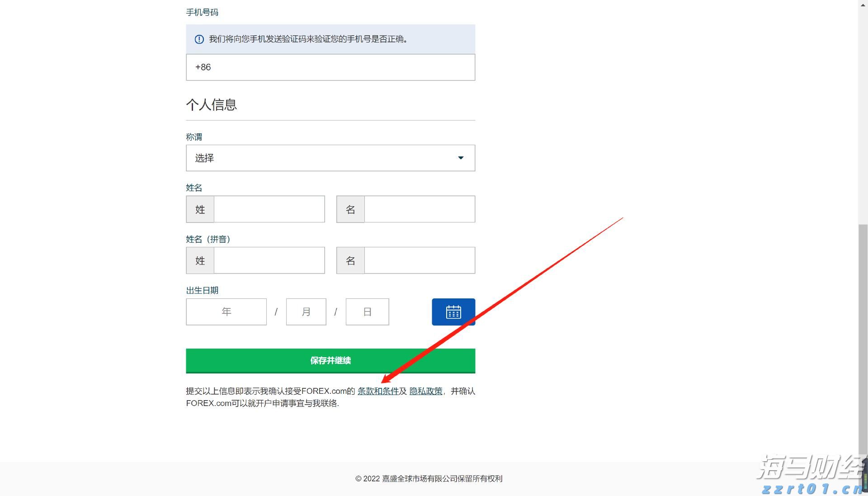Click the 名 given name input under 姓名
The height and width of the screenshot is (496, 868).
(x=419, y=209)
